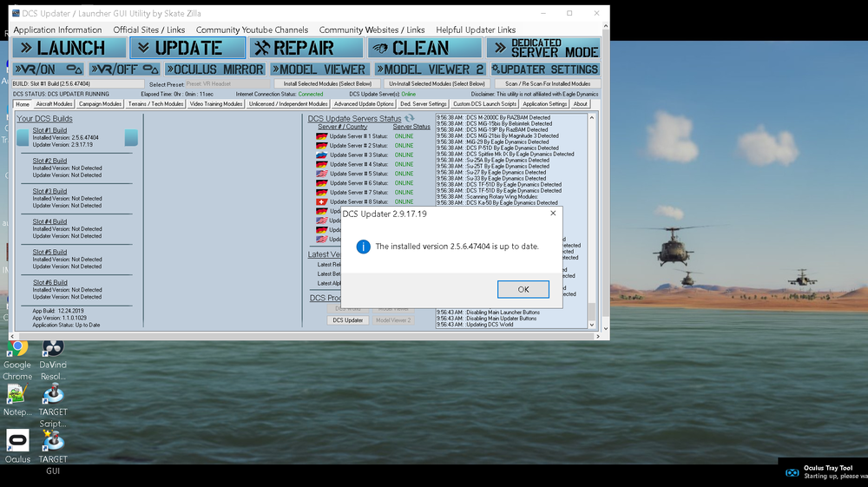Open Helpful Updater Links menu

pos(476,30)
